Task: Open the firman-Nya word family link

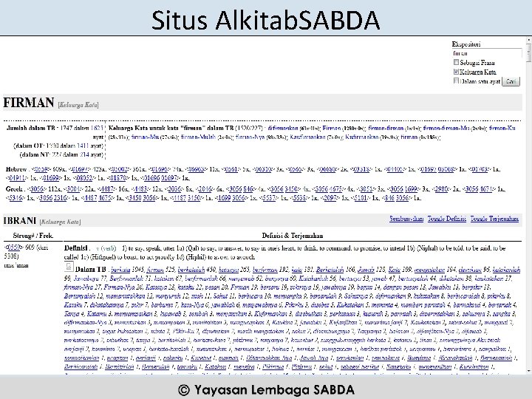Action: tap(250, 137)
